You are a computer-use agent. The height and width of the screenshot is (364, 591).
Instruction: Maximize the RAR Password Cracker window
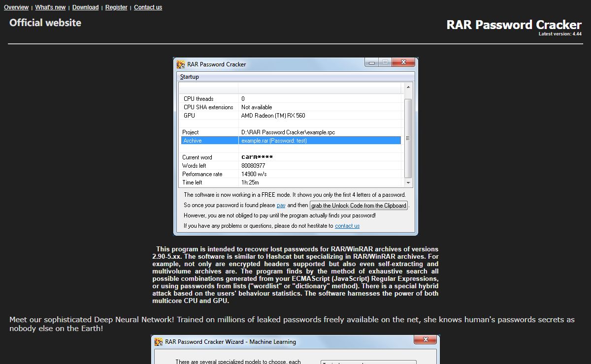pyautogui.click(x=385, y=62)
